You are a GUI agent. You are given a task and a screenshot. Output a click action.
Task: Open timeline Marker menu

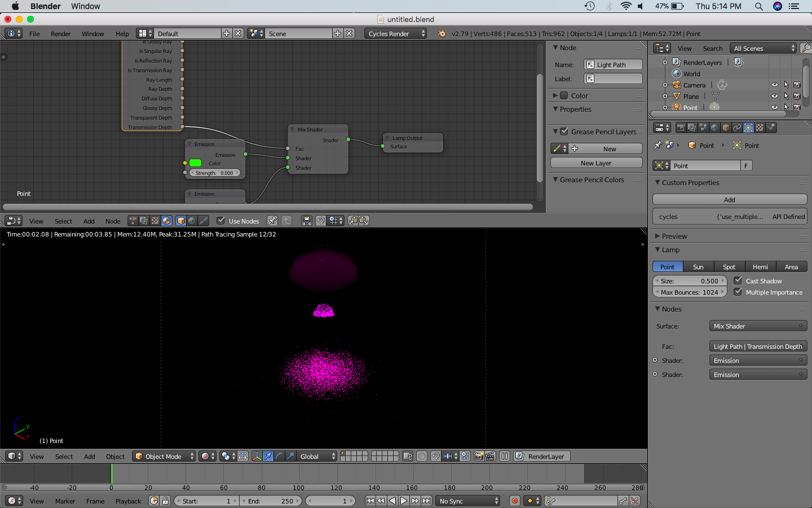click(x=65, y=501)
